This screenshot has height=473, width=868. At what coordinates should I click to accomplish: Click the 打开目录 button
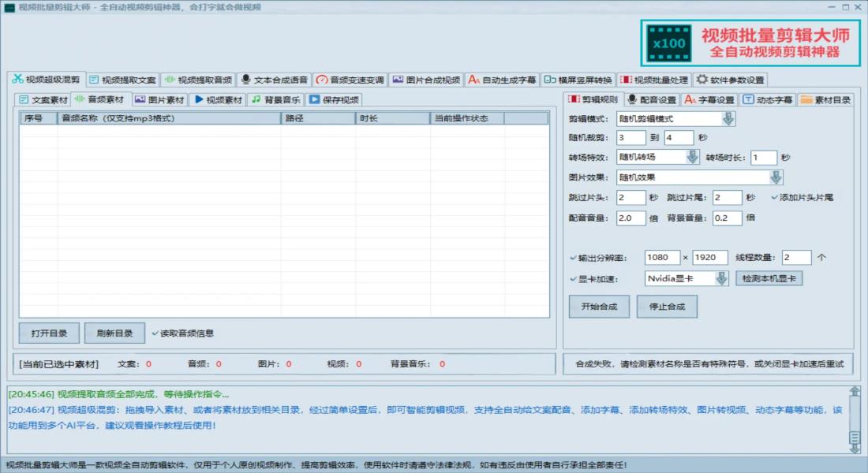(49, 333)
